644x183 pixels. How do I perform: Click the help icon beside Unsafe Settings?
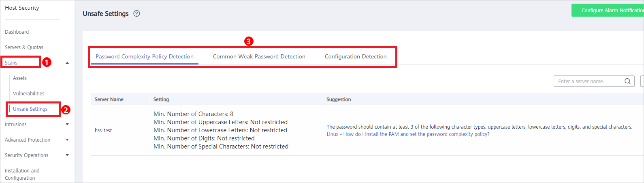pyautogui.click(x=136, y=13)
